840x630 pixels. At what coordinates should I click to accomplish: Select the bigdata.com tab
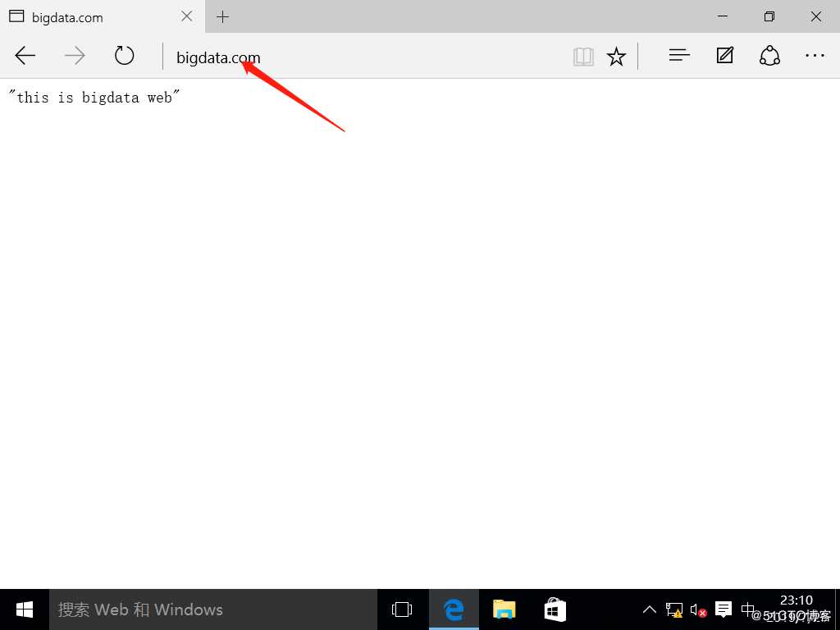click(x=103, y=16)
